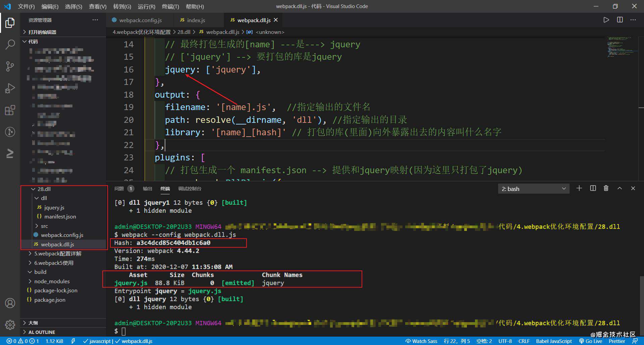The height and width of the screenshot is (345, 644).
Task: Open the 编辑(E) menu
Action: [x=50, y=6]
